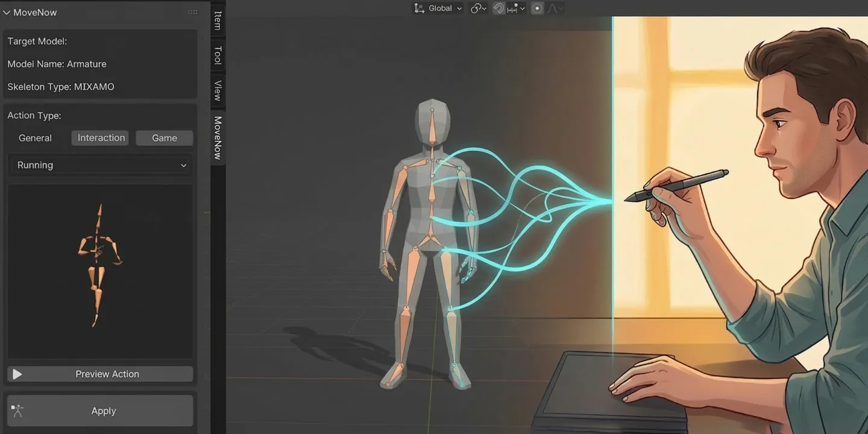
Task: Toggle proportional editing
Action: [537, 8]
